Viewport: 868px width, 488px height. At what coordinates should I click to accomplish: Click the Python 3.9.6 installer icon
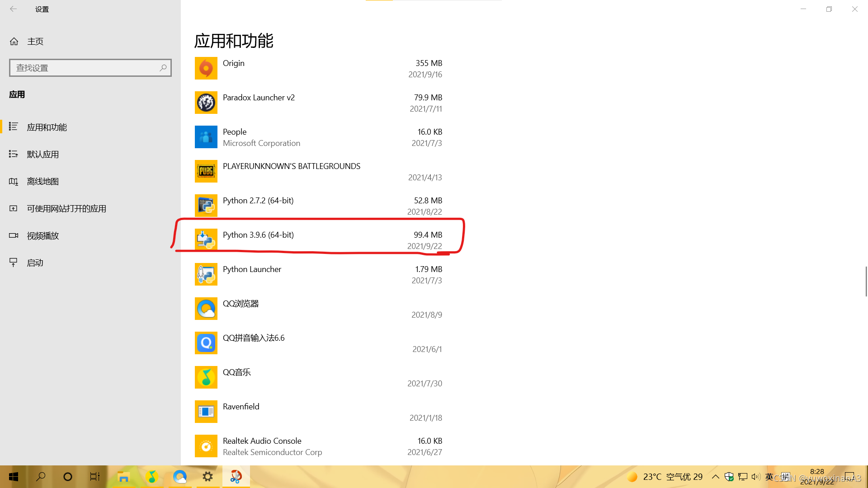206,240
